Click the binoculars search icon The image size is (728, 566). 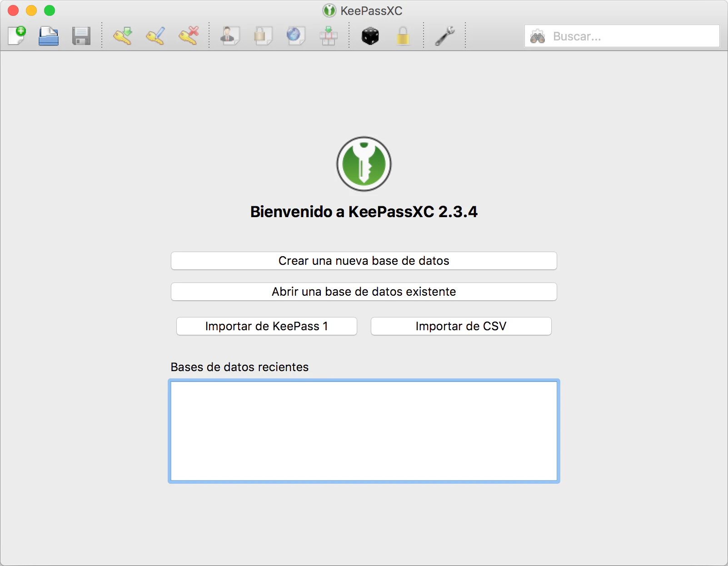[538, 36]
